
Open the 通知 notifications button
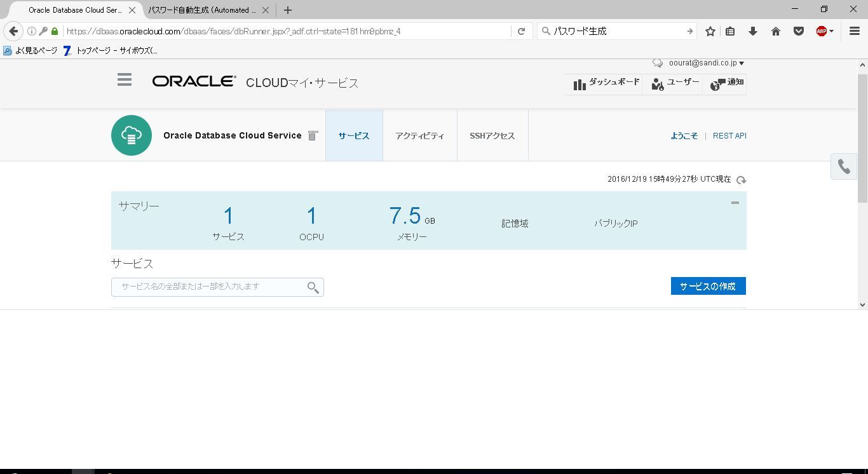point(726,84)
